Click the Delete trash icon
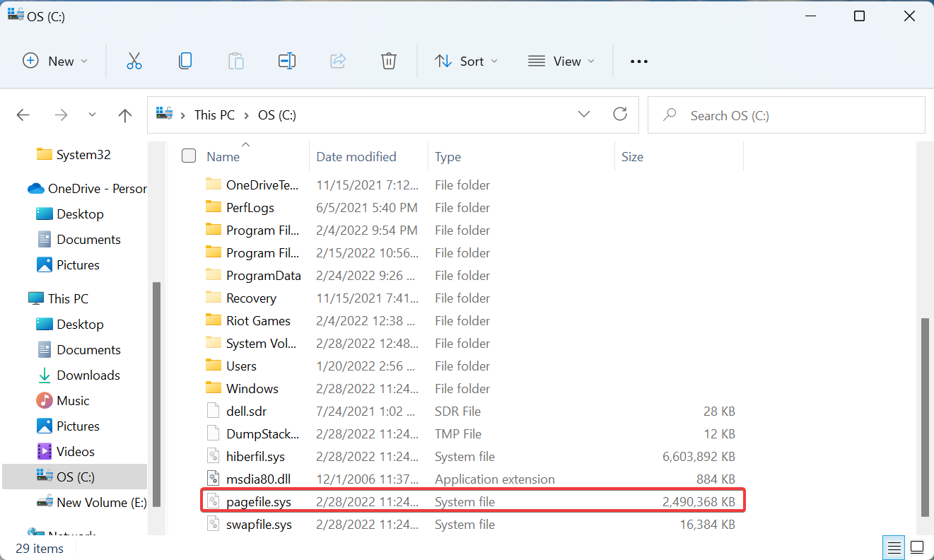934x560 pixels. [389, 61]
